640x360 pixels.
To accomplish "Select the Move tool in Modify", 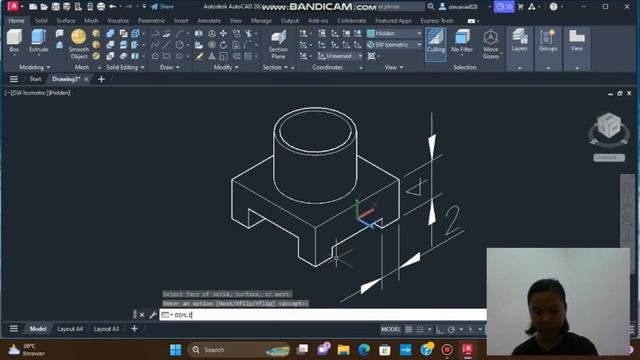I will pyautogui.click(x=223, y=33).
